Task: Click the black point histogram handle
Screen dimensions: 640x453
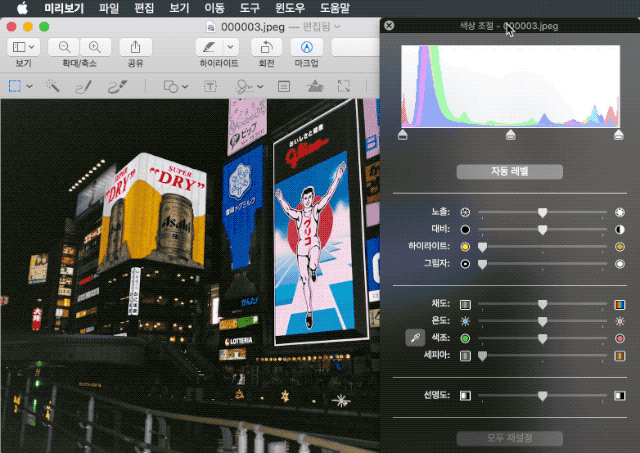Action: (402, 135)
